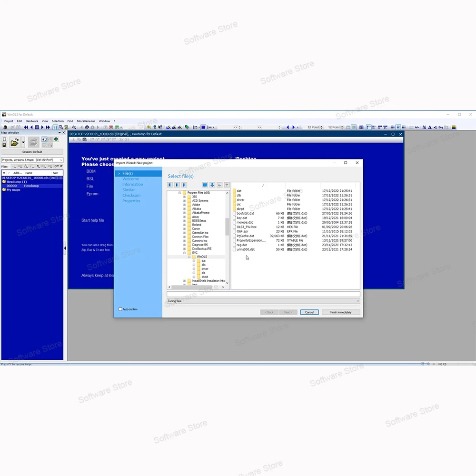Open the dropdown arrow beside open-folder icon
Image resolution: width=476 pixels, height=476 pixels.
[x=23, y=142]
